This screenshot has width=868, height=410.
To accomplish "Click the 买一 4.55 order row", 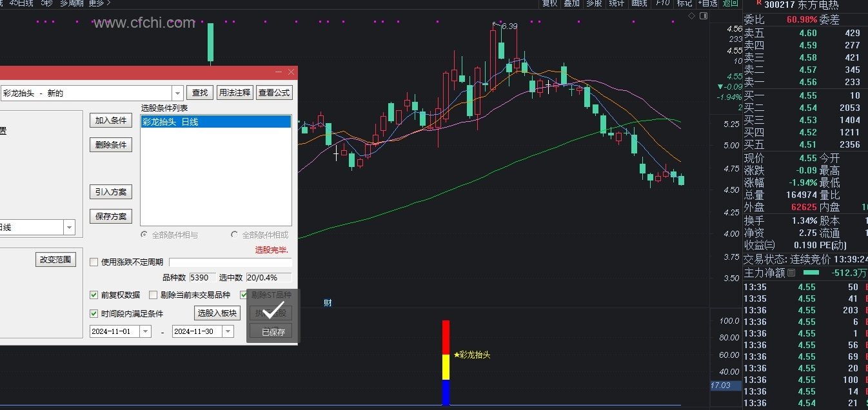I will pyautogui.click(x=805, y=95).
